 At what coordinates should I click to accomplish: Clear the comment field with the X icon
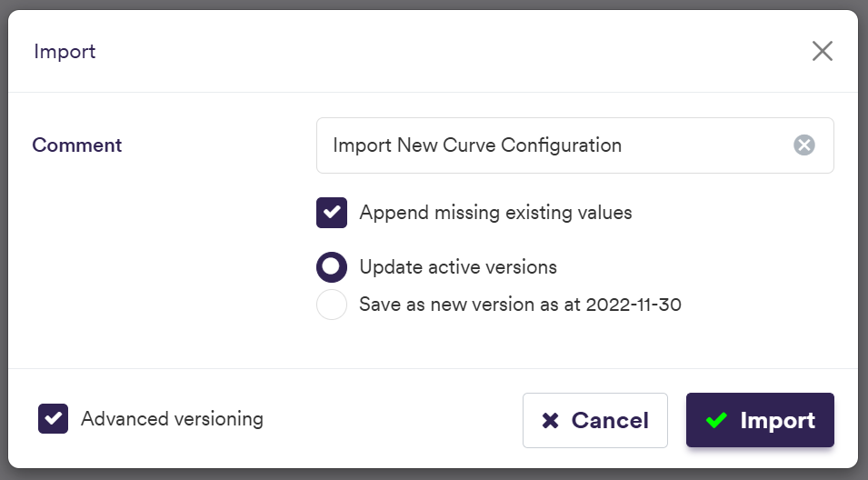pos(804,145)
